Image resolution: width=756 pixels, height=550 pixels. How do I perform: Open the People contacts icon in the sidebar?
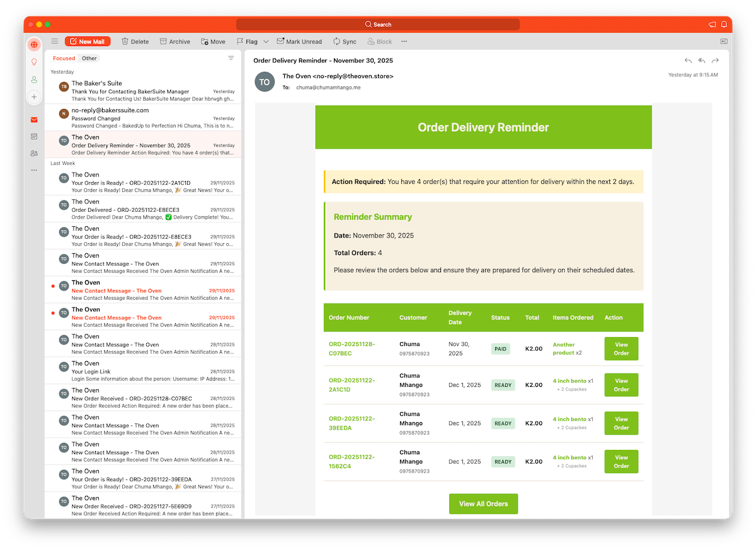(x=34, y=153)
